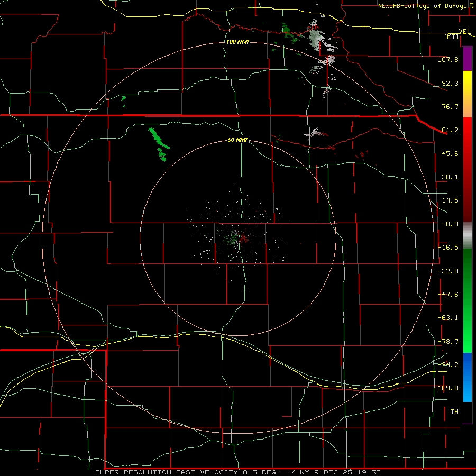Click the -78.7 legend value

(x=448, y=342)
